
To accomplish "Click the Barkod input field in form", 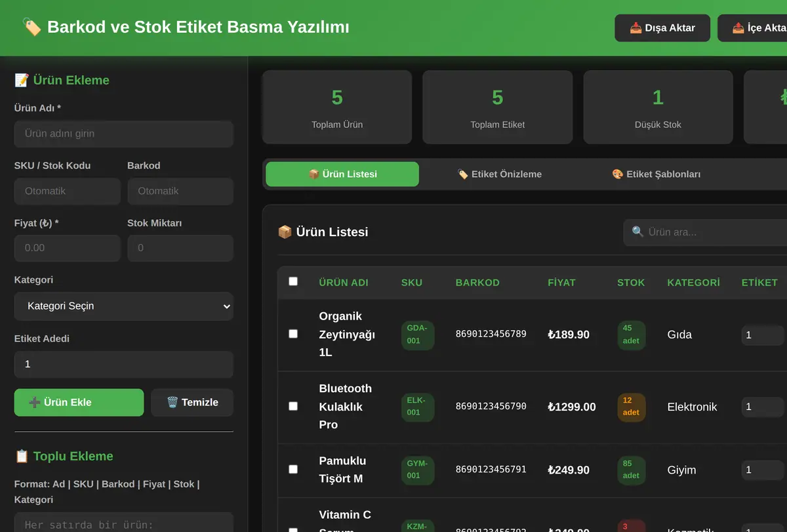I will coord(180,192).
